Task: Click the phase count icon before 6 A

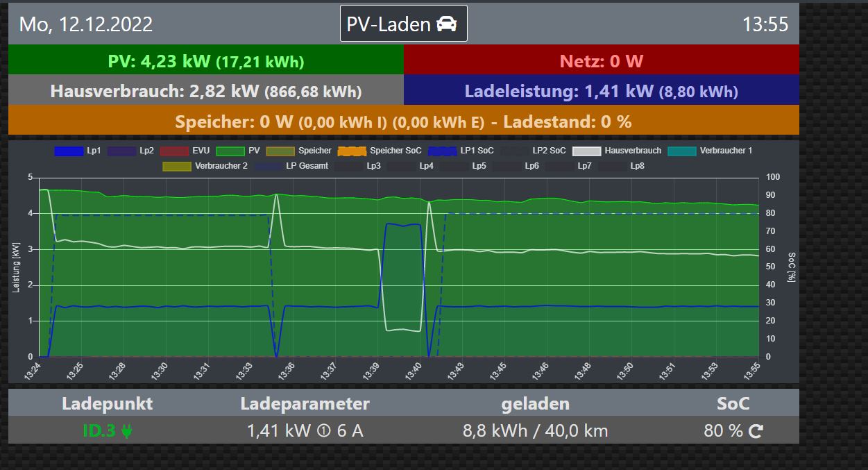Action: (323, 431)
